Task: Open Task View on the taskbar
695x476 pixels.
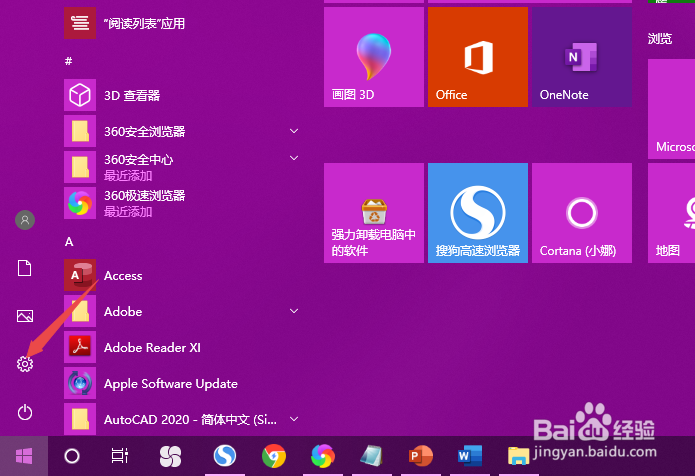Action: pyautogui.click(x=120, y=456)
